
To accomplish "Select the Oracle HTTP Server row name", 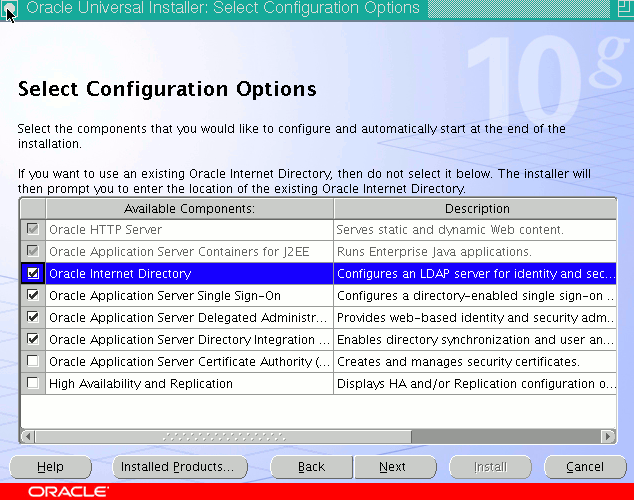I will click(106, 230).
